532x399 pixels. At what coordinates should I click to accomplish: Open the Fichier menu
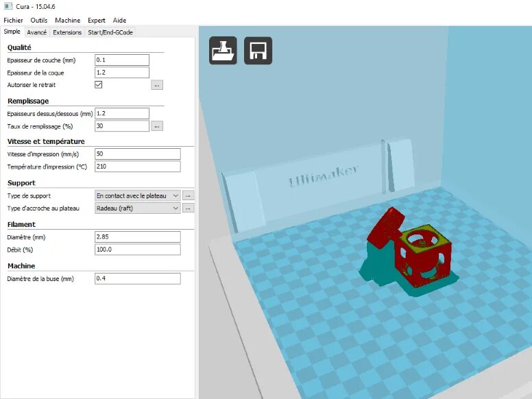tap(13, 21)
